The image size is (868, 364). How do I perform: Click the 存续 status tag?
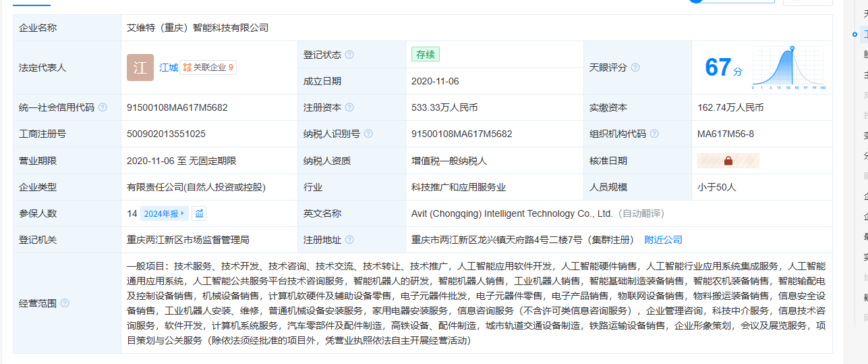point(426,55)
